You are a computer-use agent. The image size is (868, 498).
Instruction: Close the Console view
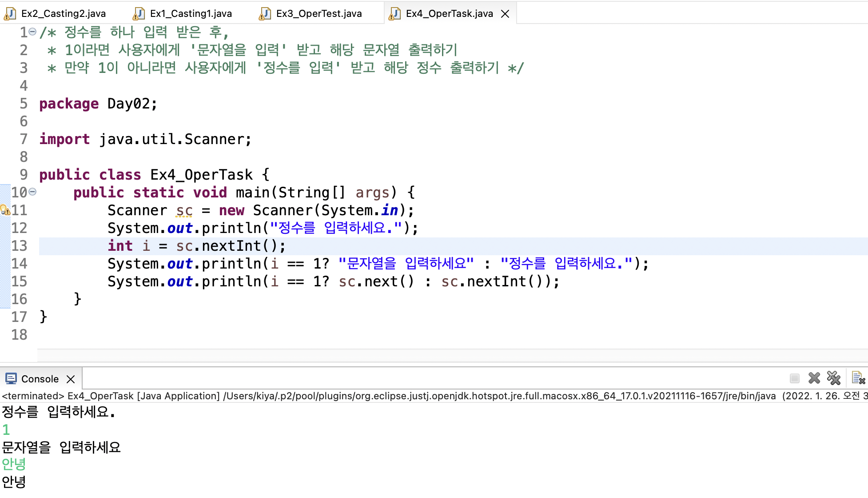(71, 379)
